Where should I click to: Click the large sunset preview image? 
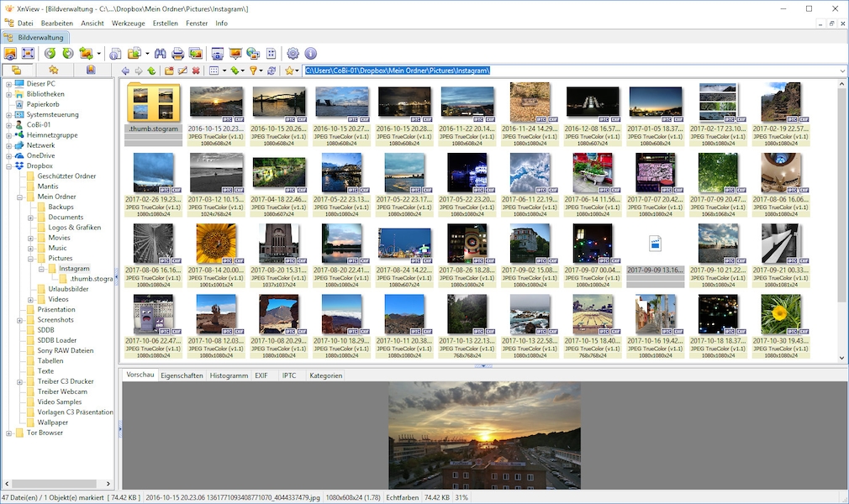pyautogui.click(x=484, y=436)
